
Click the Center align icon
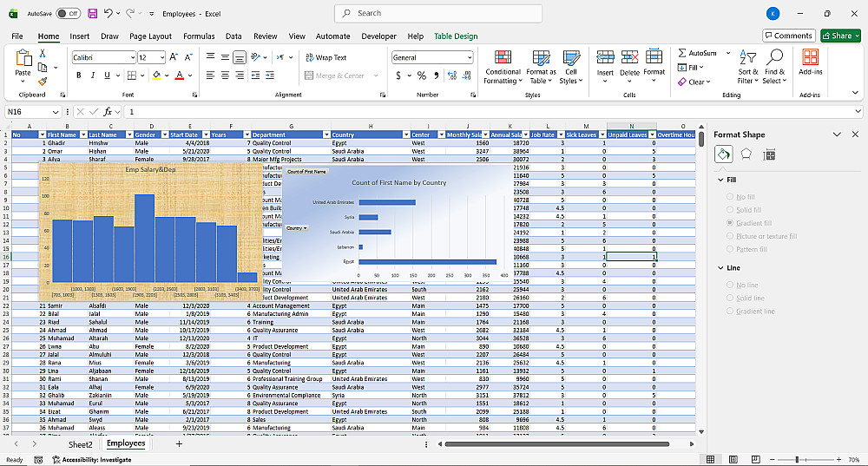pyautogui.click(x=224, y=75)
